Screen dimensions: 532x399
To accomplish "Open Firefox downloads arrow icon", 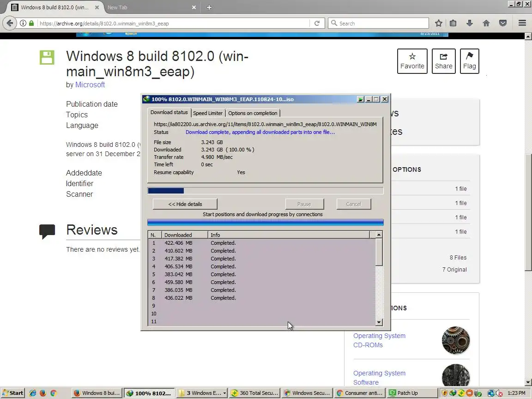I will [470, 24].
